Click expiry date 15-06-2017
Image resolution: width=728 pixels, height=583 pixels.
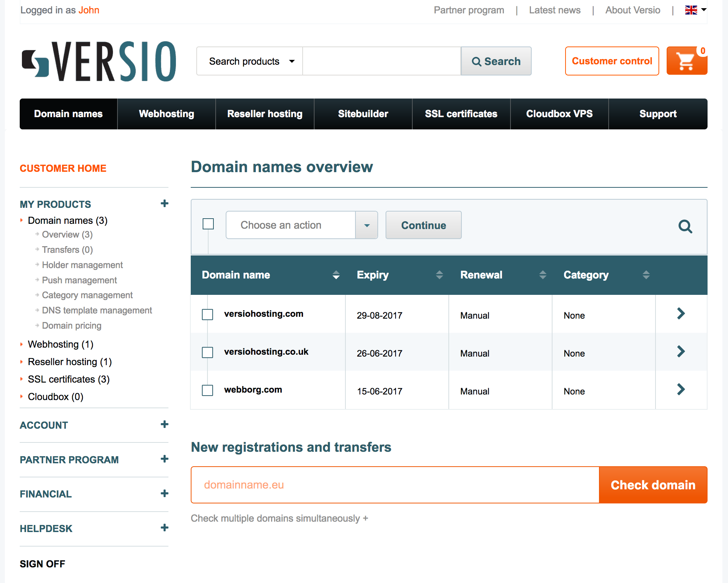(380, 392)
